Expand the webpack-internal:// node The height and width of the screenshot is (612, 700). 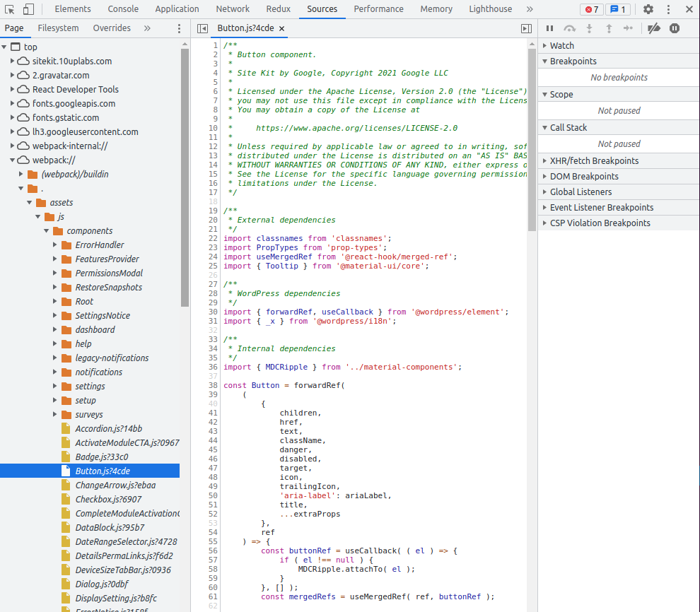pyautogui.click(x=13, y=146)
